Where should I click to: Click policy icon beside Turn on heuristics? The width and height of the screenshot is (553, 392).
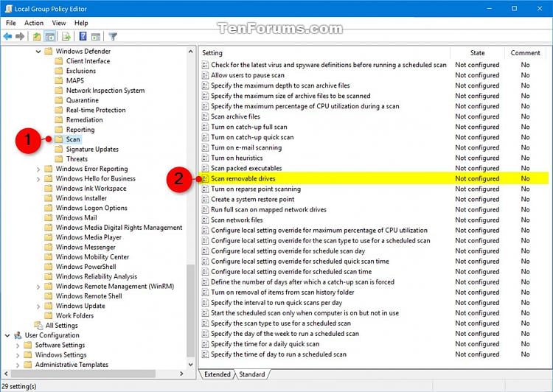(x=205, y=158)
